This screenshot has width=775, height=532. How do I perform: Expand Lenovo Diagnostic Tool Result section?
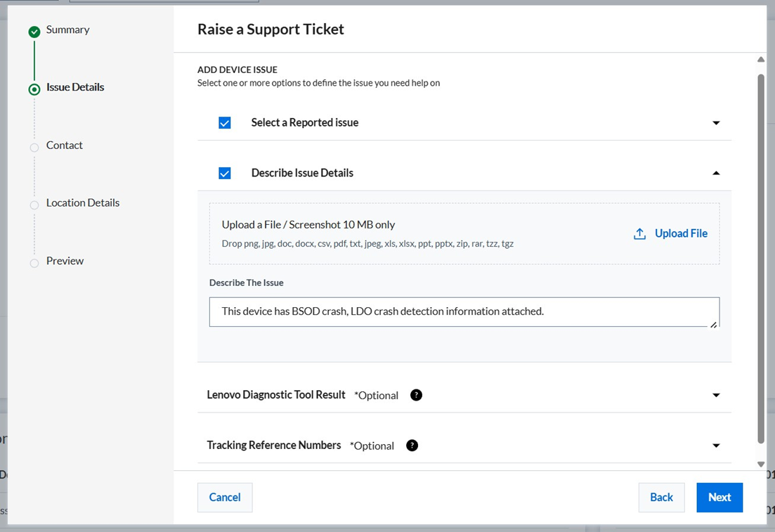[x=716, y=395]
